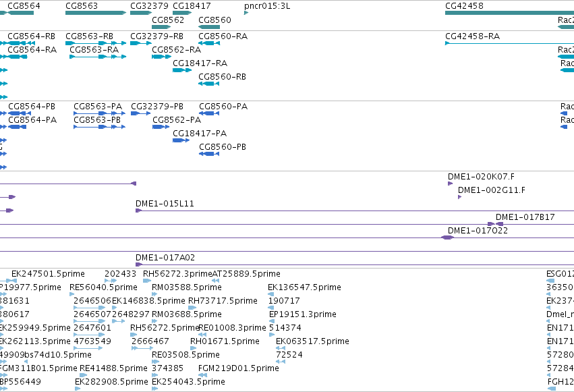
Task: Select protein CG8564-PA
Action: point(17,127)
